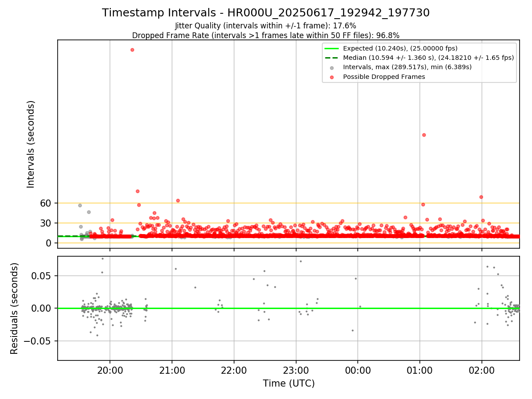
Task: Click the 30 tick label on intervals axis
Action: [47, 223]
